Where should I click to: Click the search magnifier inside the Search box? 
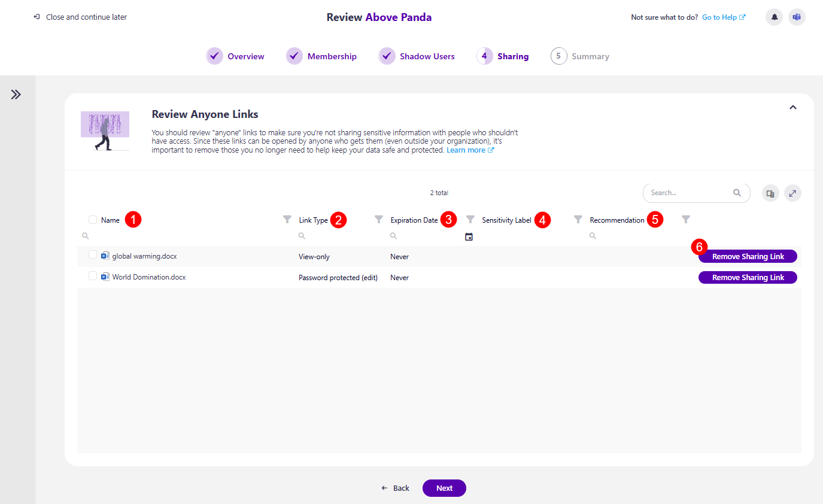coord(737,193)
